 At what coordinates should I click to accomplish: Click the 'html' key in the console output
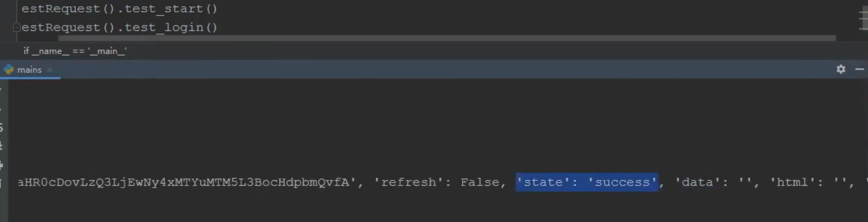(792, 182)
